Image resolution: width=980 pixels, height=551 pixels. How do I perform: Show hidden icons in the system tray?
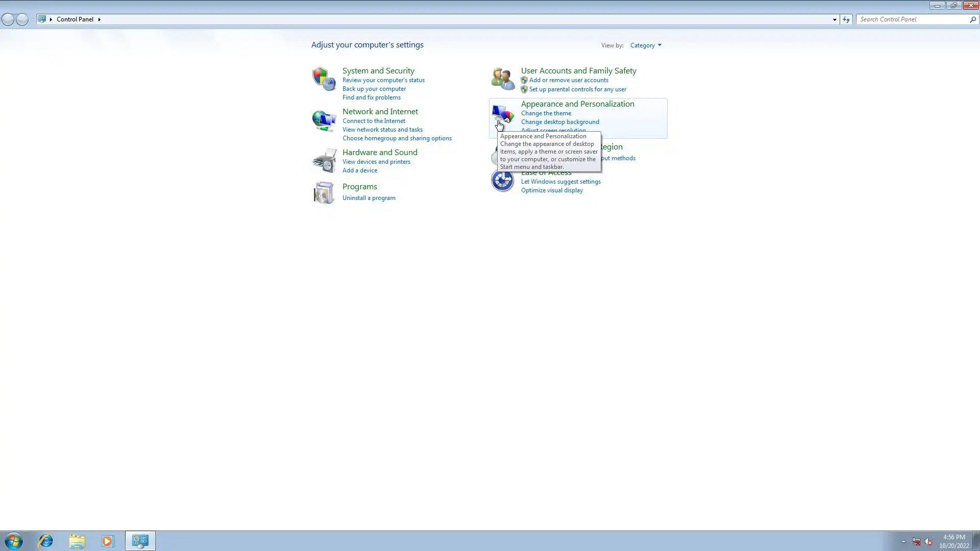click(903, 541)
